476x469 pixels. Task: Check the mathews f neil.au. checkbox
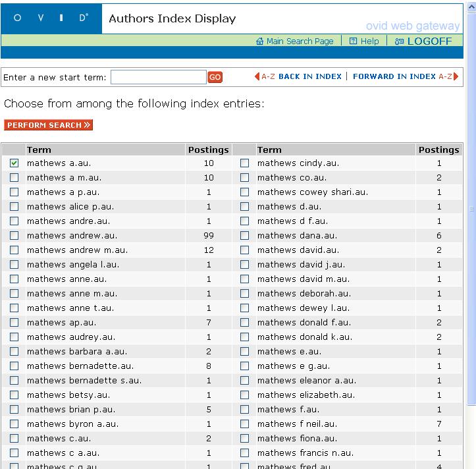click(x=244, y=424)
